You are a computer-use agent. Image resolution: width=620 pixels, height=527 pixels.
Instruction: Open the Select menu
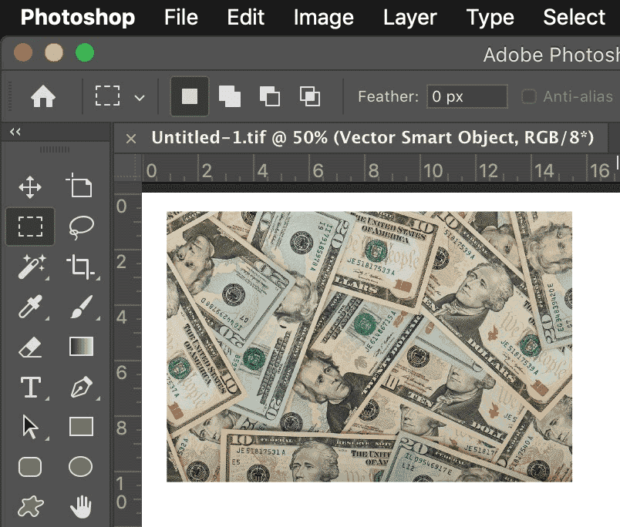[574, 17]
